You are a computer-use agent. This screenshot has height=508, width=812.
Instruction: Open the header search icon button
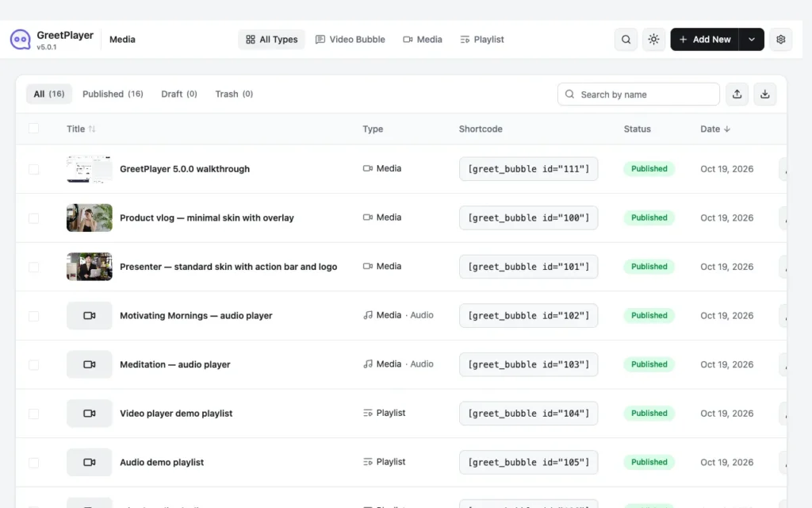(626, 40)
